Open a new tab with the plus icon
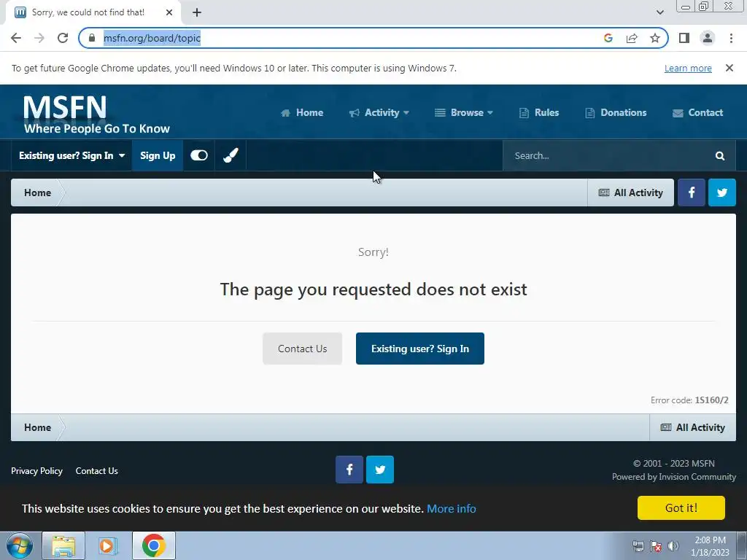This screenshot has width=747, height=560. [197, 13]
